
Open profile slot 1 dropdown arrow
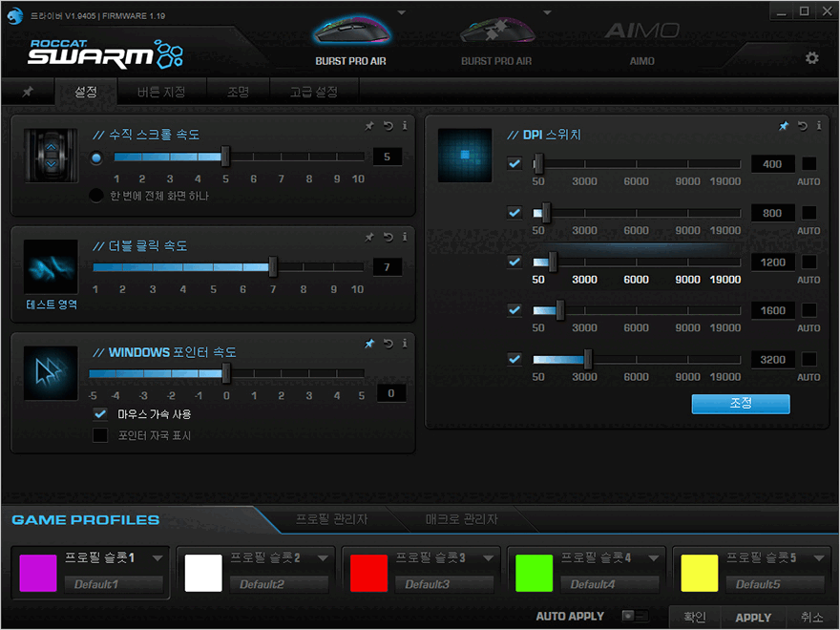pyautogui.click(x=157, y=558)
